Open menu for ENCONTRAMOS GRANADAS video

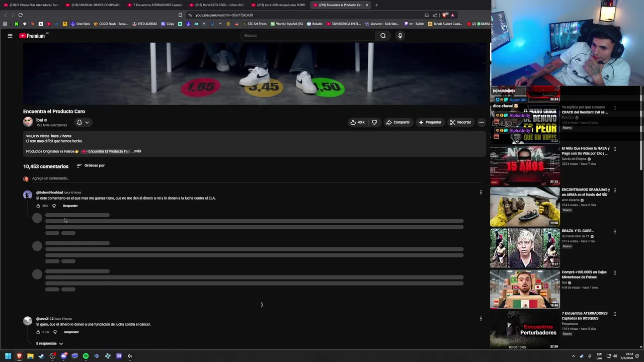[615, 191]
